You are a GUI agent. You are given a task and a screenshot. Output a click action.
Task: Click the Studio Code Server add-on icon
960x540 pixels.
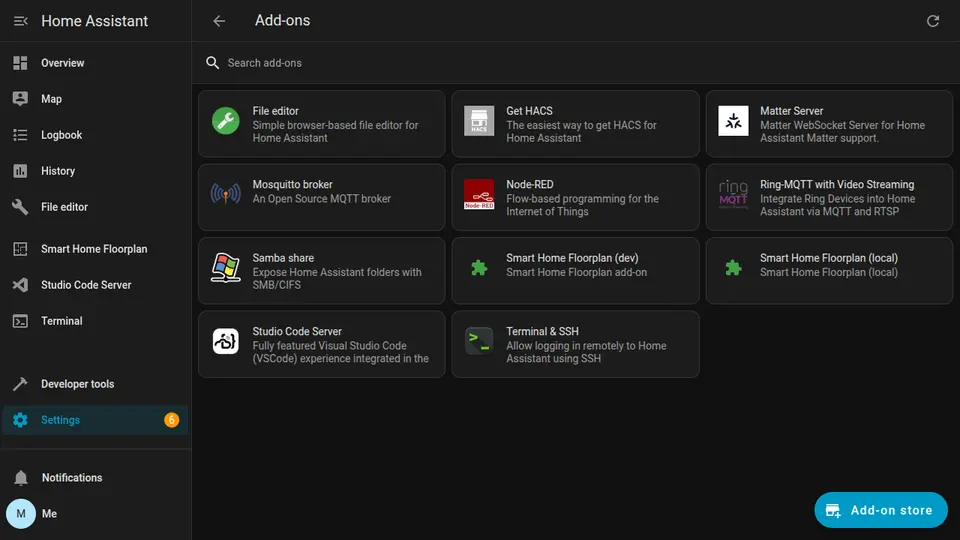point(225,341)
